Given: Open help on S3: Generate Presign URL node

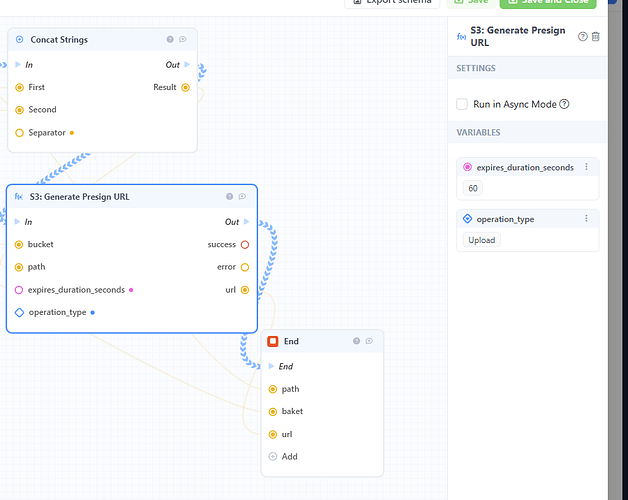Looking at the screenshot, I should point(229,196).
